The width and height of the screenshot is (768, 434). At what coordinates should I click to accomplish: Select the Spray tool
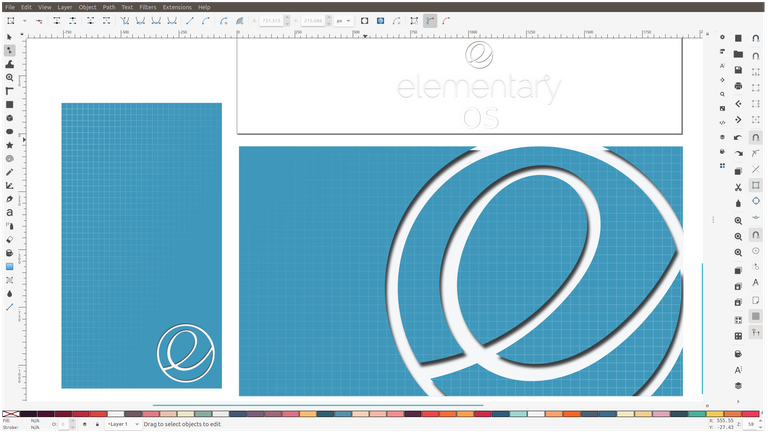(9, 226)
